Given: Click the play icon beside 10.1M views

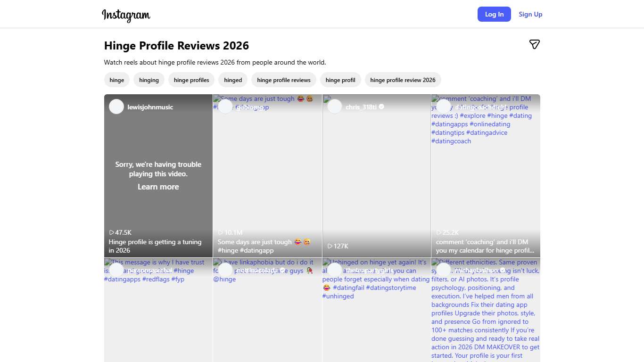Looking at the screenshot, I should coord(220,232).
